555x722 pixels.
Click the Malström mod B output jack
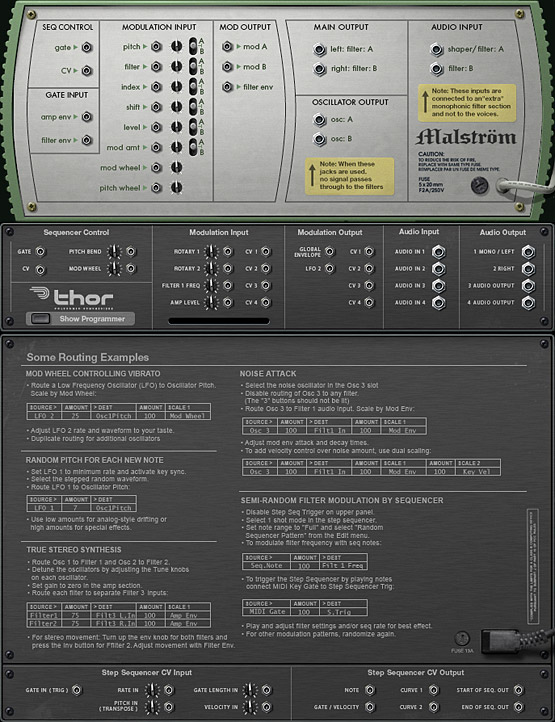[227, 67]
